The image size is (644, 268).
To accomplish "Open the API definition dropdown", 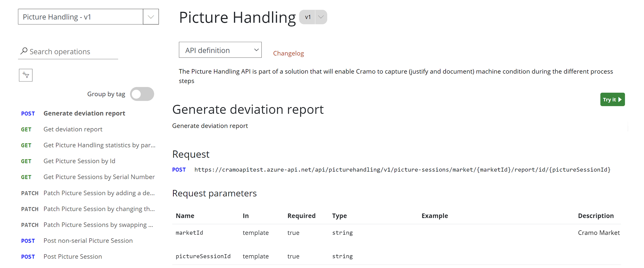I will tap(220, 50).
